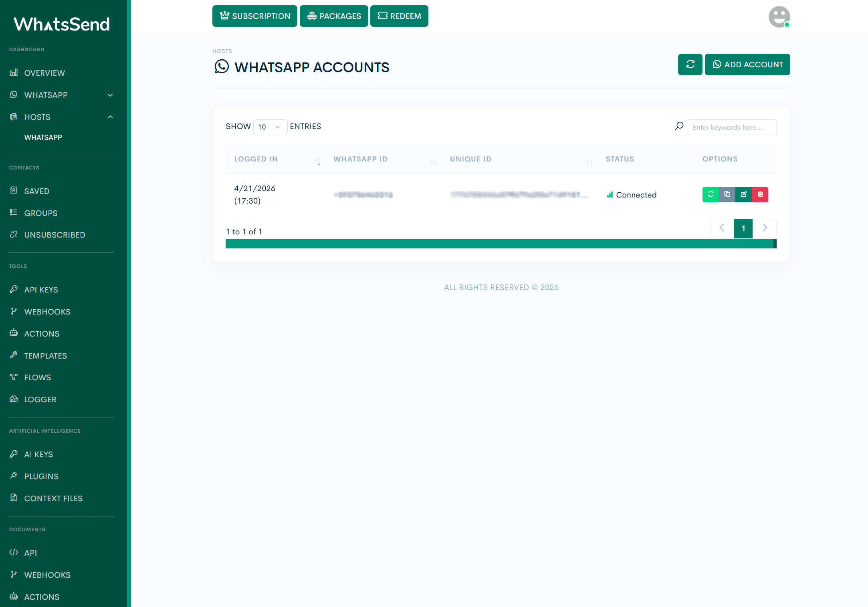This screenshot has height=607, width=868.
Task: Open Tools Actions robot icon
Action: tap(14, 333)
